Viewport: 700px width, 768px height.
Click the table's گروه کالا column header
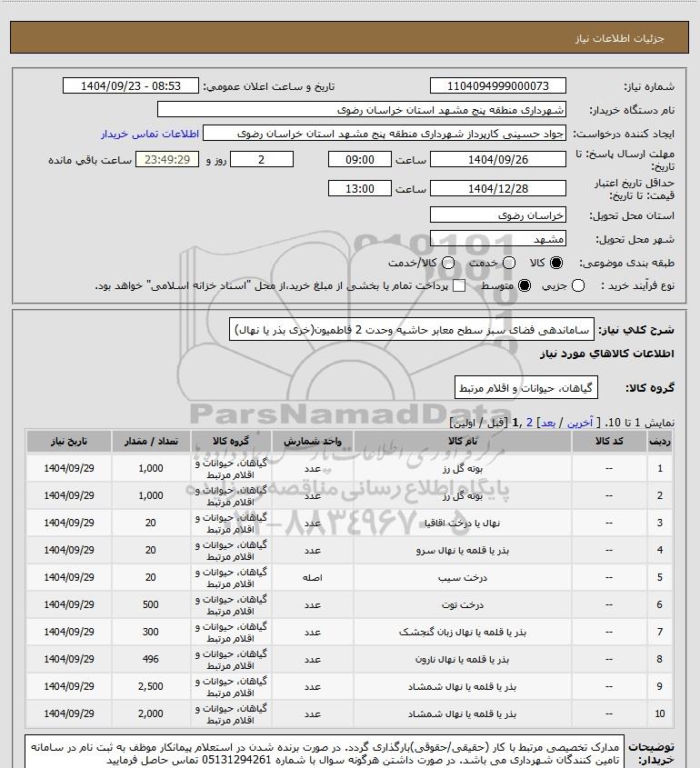click(x=231, y=441)
